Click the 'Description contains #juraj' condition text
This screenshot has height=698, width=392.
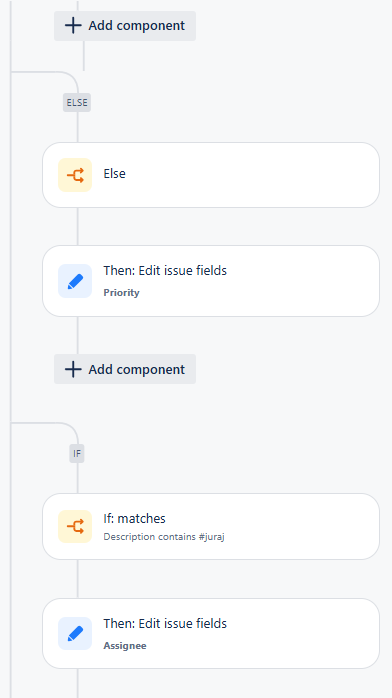coord(164,537)
